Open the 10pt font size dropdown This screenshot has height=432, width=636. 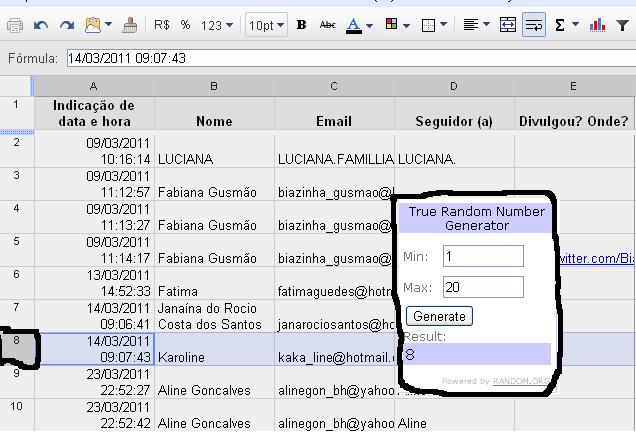(266, 25)
